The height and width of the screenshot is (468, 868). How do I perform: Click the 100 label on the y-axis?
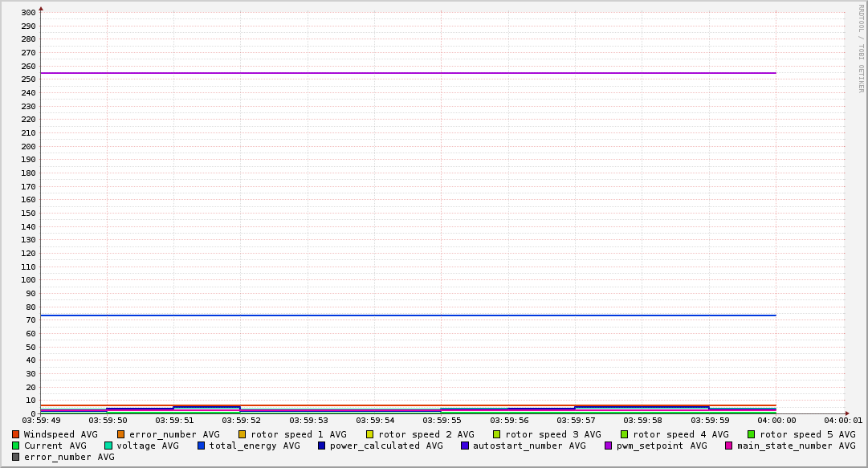coord(27,280)
